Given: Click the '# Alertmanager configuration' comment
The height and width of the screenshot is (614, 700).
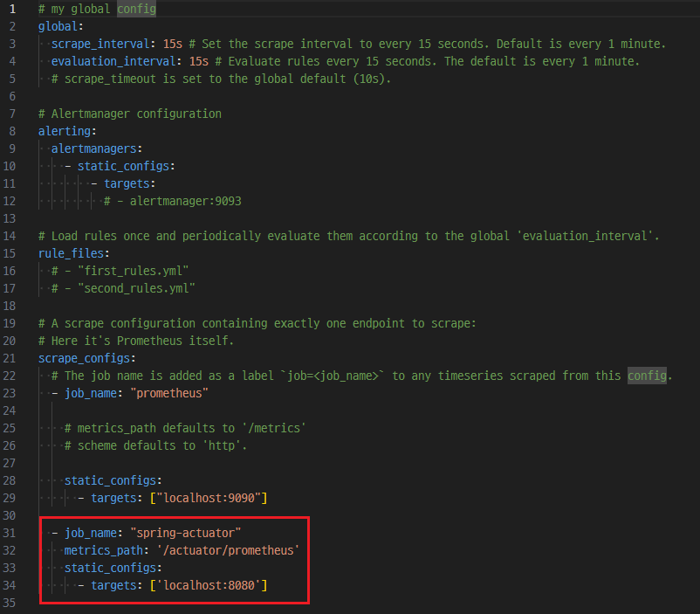Looking at the screenshot, I should click(x=130, y=114).
